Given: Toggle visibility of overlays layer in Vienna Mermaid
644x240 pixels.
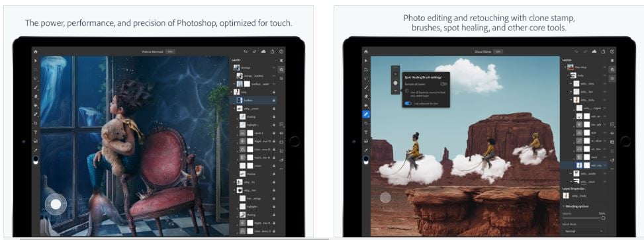Looking at the screenshot, I should coord(273,67).
